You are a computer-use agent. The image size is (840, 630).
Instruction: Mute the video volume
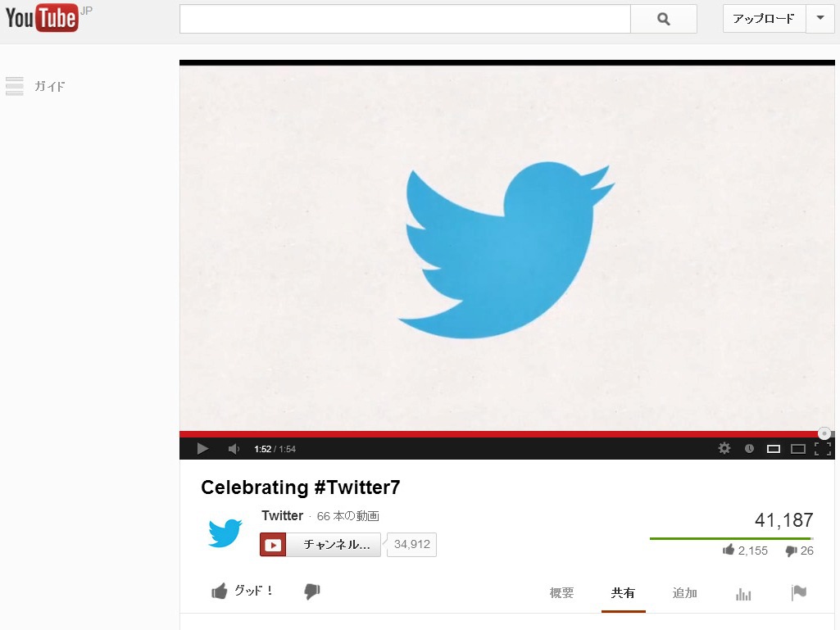[x=234, y=449]
